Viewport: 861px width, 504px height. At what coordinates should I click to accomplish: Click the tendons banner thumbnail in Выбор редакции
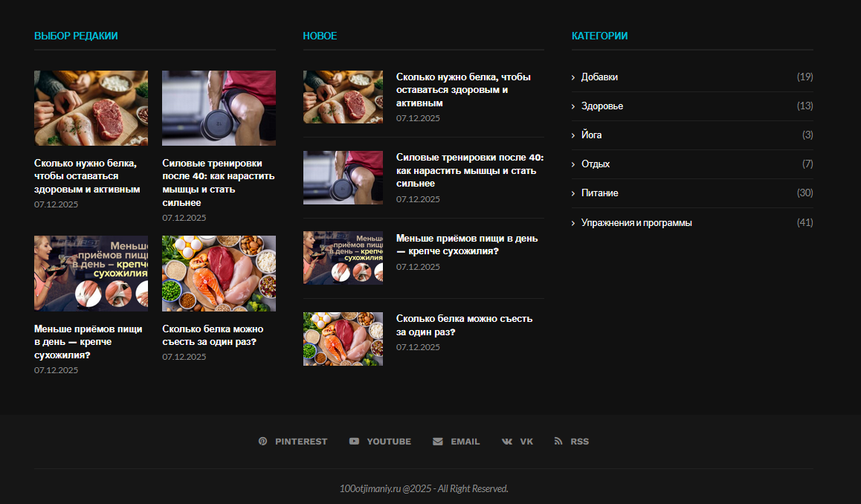91,274
